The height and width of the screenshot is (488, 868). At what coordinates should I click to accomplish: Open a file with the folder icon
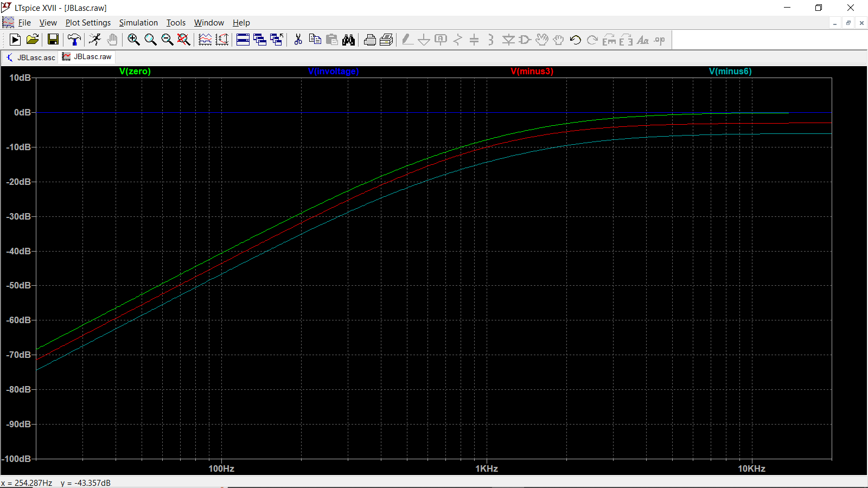[x=33, y=40]
